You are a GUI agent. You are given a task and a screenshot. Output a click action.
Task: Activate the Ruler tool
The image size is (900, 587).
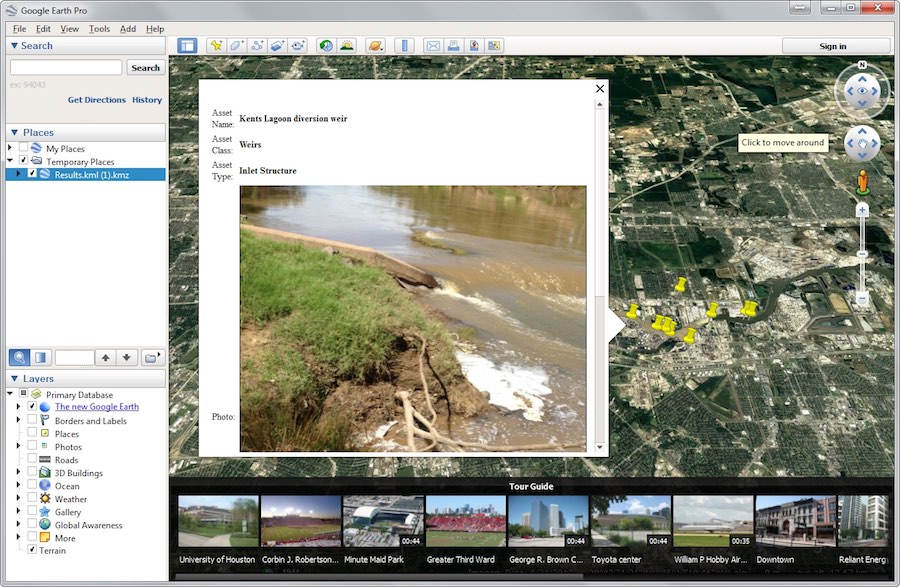[x=405, y=46]
